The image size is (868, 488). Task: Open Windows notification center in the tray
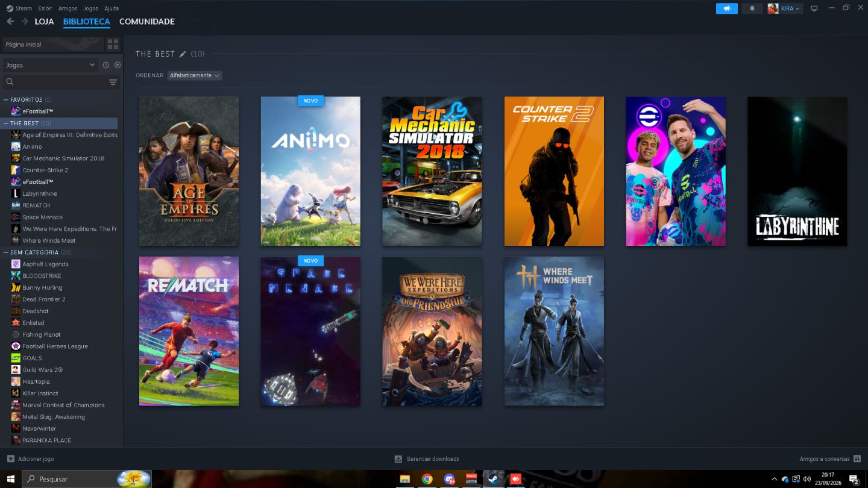pyautogui.click(x=854, y=480)
